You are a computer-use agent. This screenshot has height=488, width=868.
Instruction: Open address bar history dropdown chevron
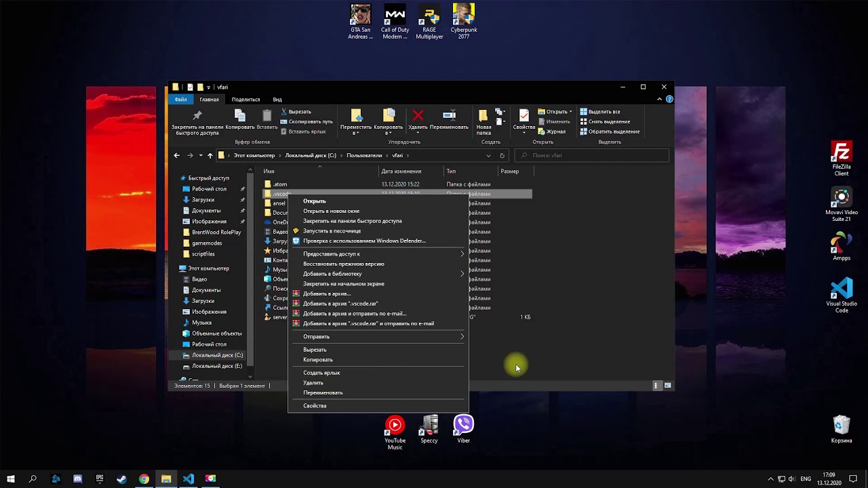coord(488,155)
